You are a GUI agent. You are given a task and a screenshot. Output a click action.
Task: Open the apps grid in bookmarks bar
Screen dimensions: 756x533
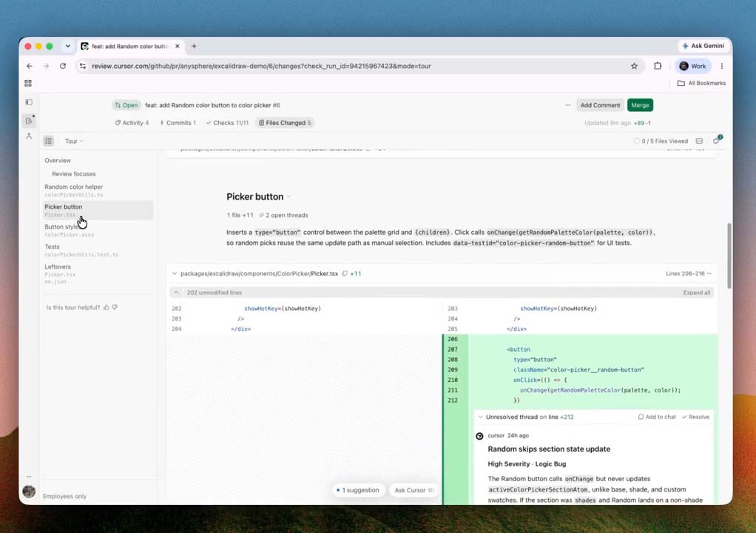pyautogui.click(x=28, y=84)
